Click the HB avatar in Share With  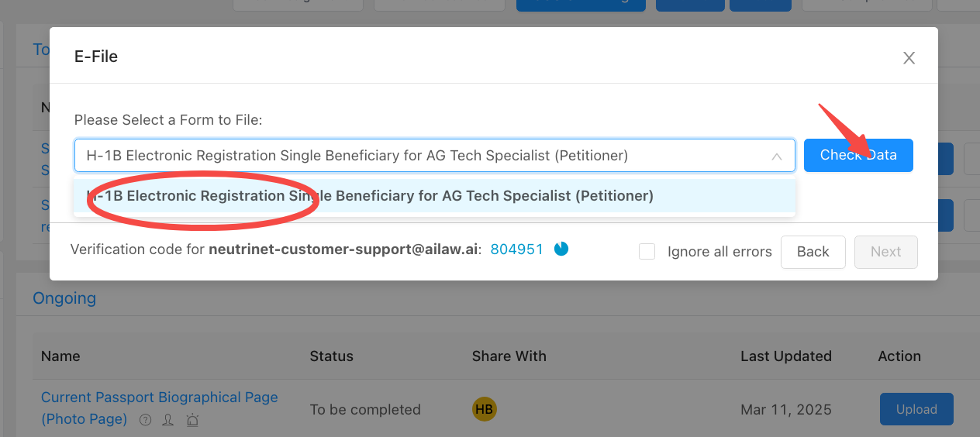pyautogui.click(x=484, y=409)
